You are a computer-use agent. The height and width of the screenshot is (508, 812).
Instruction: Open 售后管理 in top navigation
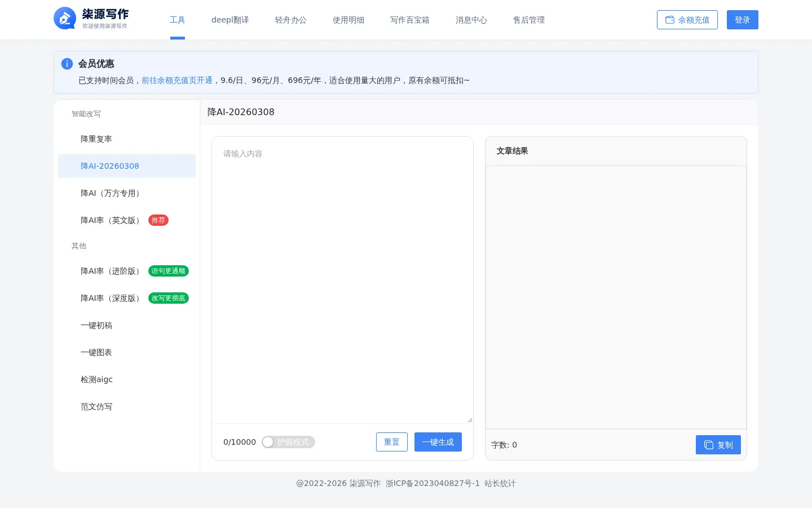(x=529, y=20)
